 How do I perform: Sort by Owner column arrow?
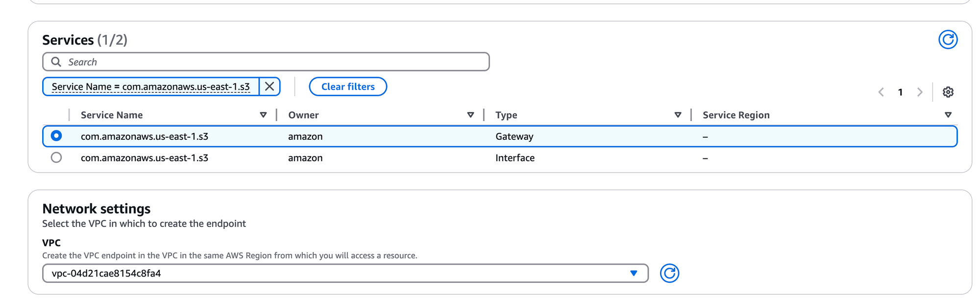click(470, 115)
